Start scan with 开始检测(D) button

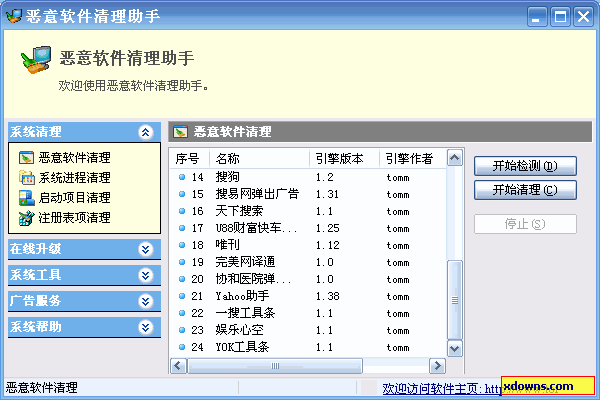pyautogui.click(x=525, y=166)
